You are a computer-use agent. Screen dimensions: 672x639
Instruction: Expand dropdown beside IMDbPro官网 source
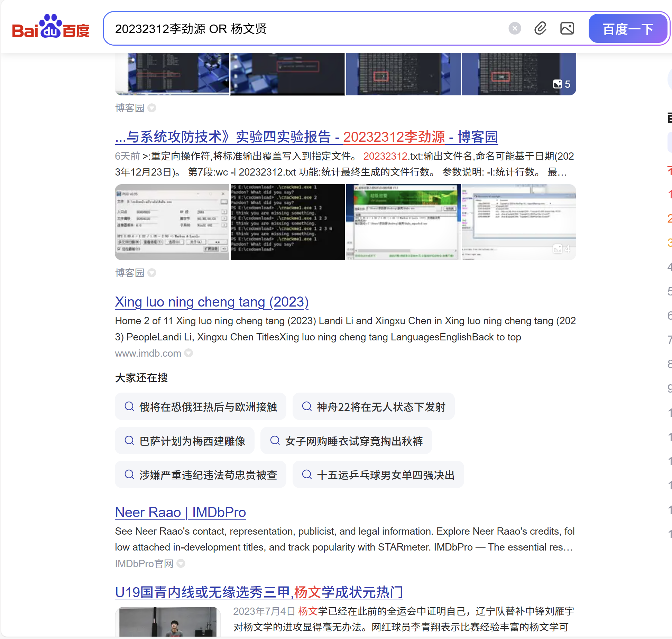pyautogui.click(x=181, y=564)
